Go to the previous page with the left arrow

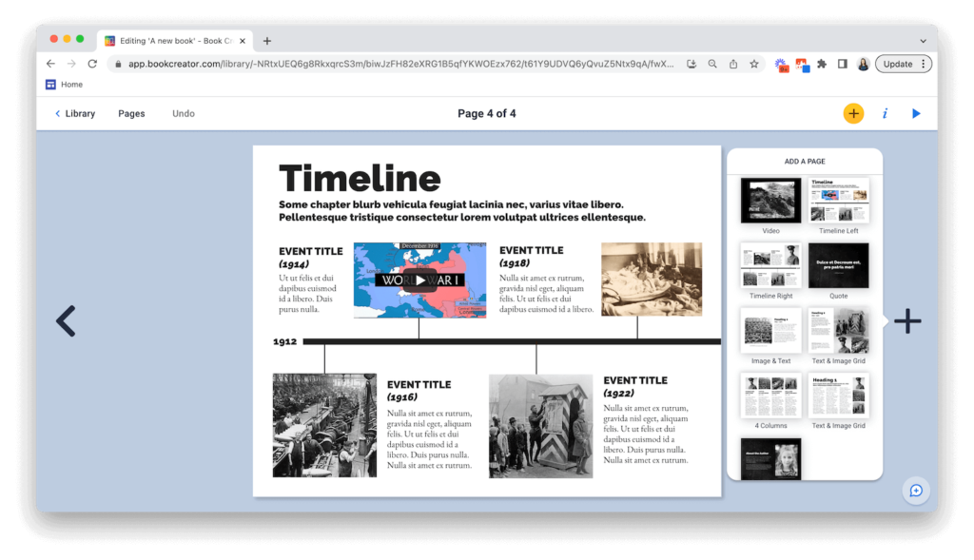[x=66, y=320]
